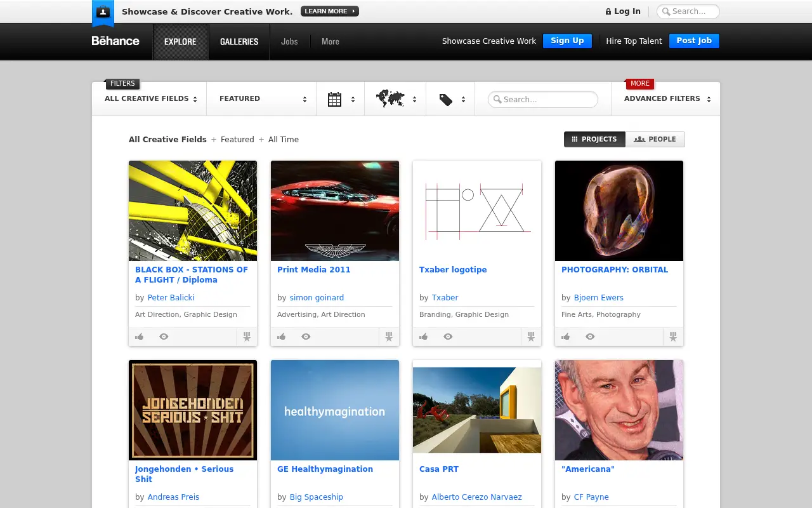812x508 pixels.
Task: Switch to PROJECTS view
Action: tap(594, 139)
